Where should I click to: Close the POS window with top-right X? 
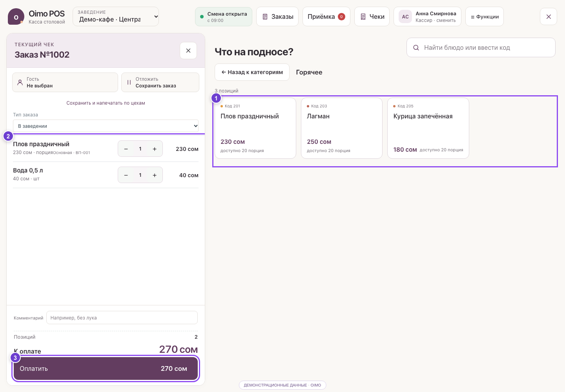pyautogui.click(x=549, y=16)
